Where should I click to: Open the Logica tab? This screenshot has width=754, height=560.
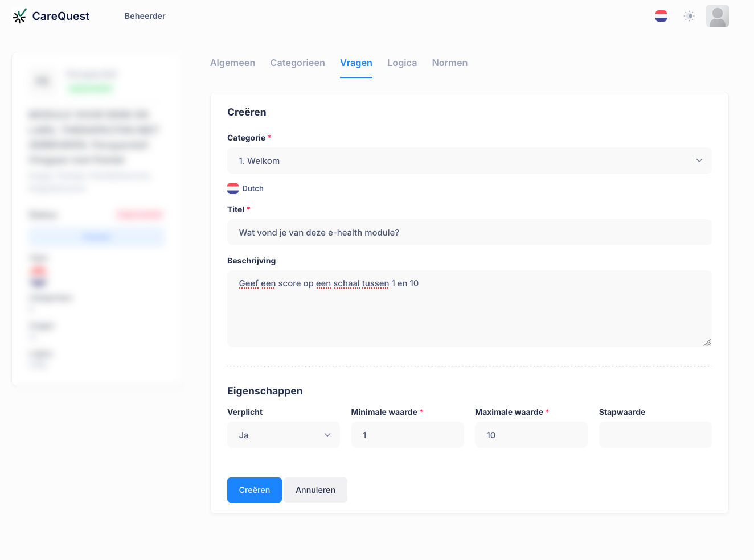[402, 63]
